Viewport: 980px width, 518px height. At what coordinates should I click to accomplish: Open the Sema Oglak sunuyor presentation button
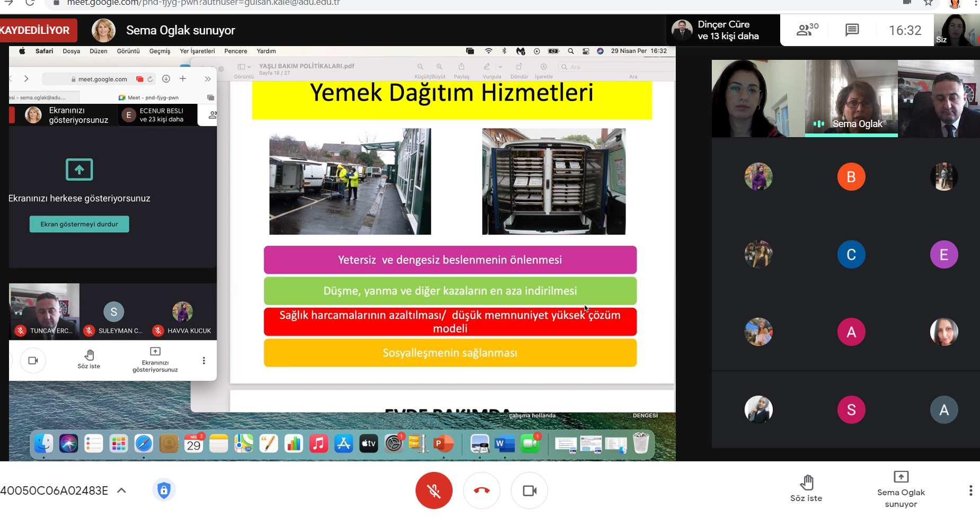900,489
